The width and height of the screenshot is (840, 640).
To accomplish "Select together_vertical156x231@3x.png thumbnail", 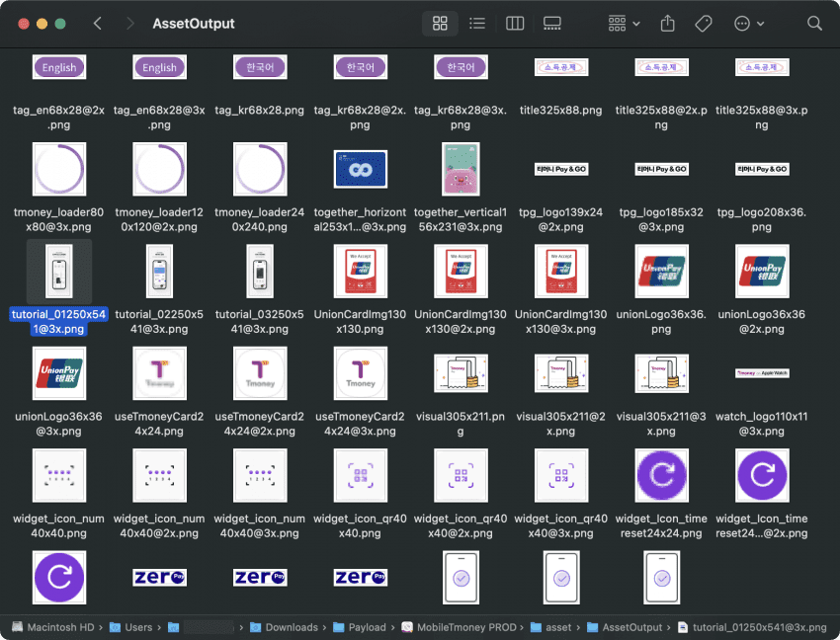I will pos(461,169).
